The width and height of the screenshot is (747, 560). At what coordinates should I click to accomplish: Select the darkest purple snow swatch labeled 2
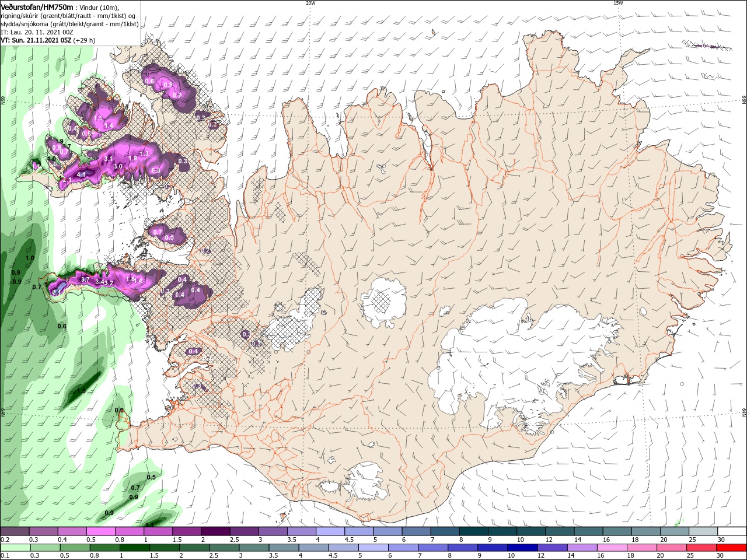[x=215, y=531]
